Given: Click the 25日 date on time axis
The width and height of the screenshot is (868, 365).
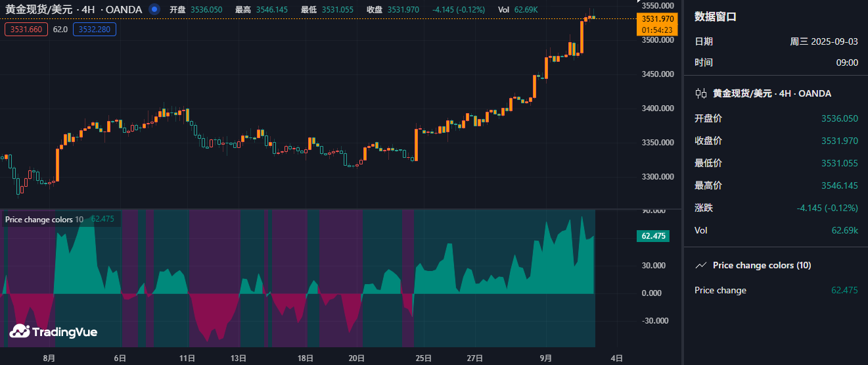Looking at the screenshot, I should point(424,358).
